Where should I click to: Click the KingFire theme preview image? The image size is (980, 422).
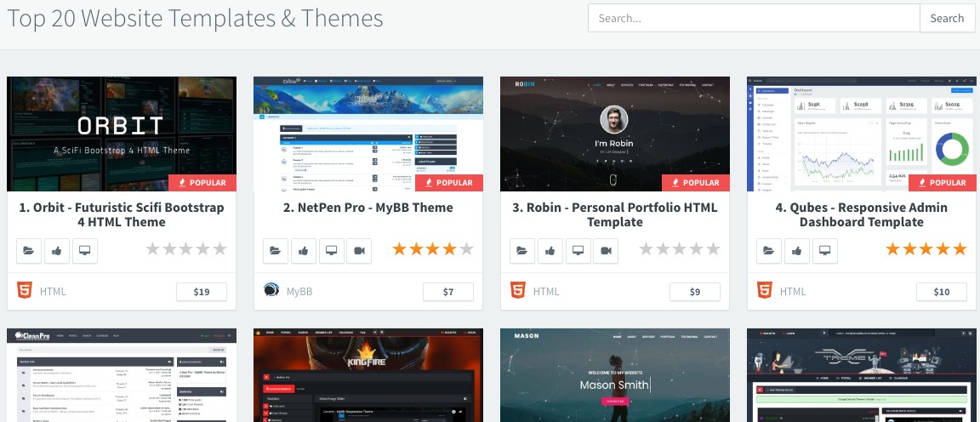tap(368, 375)
